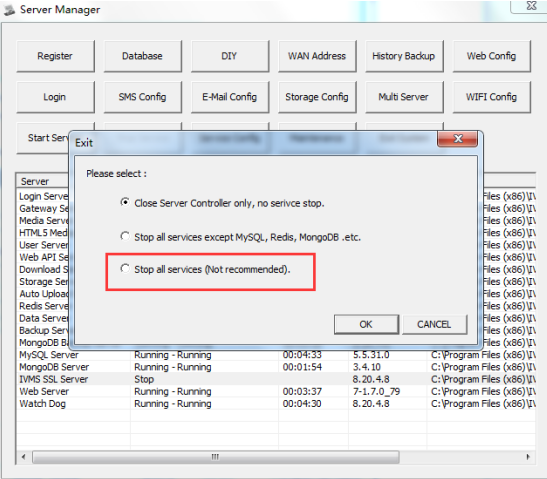Click the Start Server button
Screen dimensions: 547x479
[43, 138]
